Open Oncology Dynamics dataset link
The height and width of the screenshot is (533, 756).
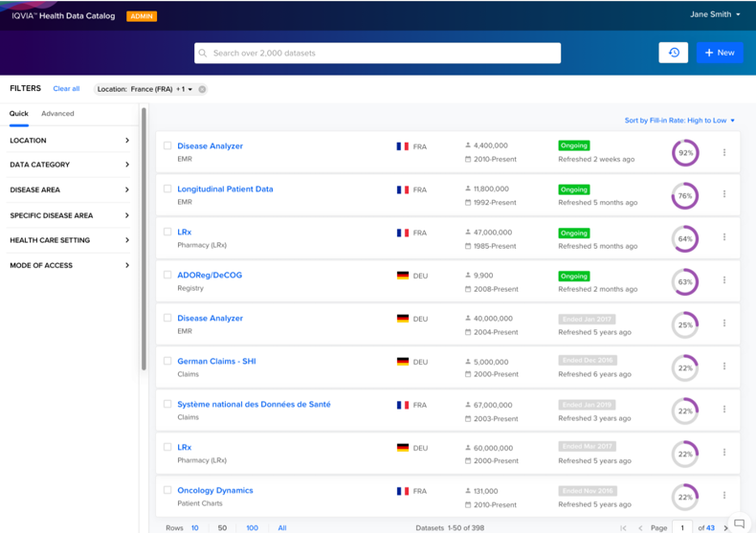click(x=215, y=491)
